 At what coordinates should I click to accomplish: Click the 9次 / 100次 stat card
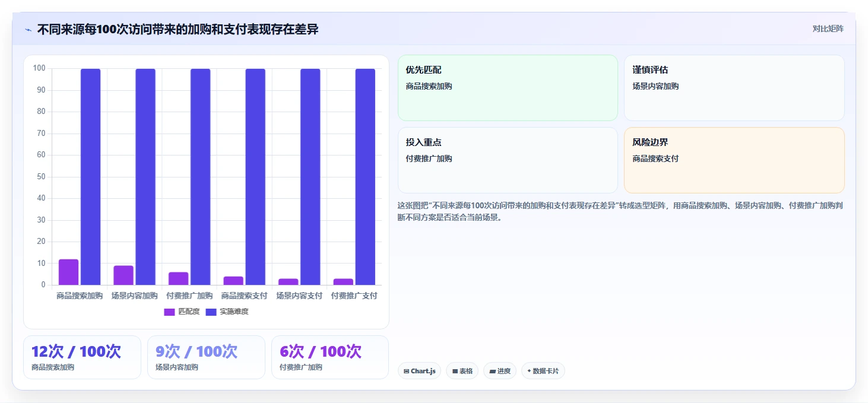(x=206, y=357)
